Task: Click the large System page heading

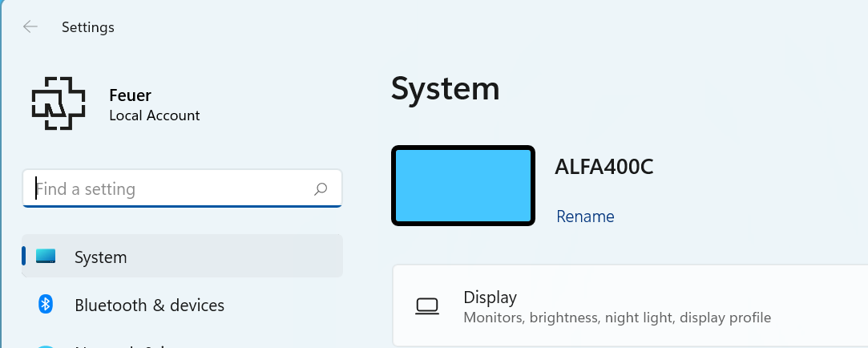Action: (445, 89)
